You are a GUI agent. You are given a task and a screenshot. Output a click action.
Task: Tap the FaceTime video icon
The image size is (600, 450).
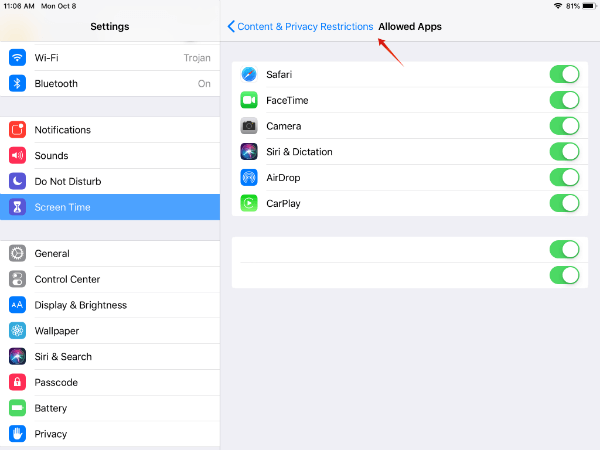(x=249, y=100)
